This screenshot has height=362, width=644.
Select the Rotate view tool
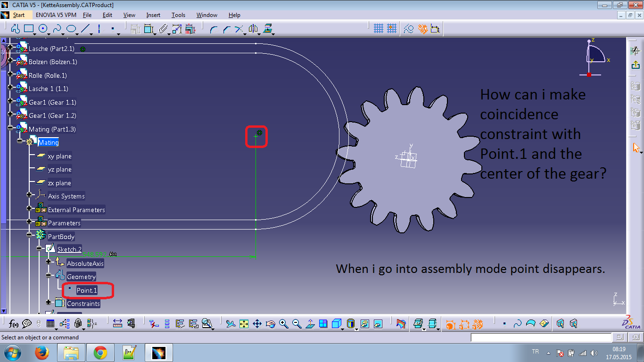click(271, 324)
